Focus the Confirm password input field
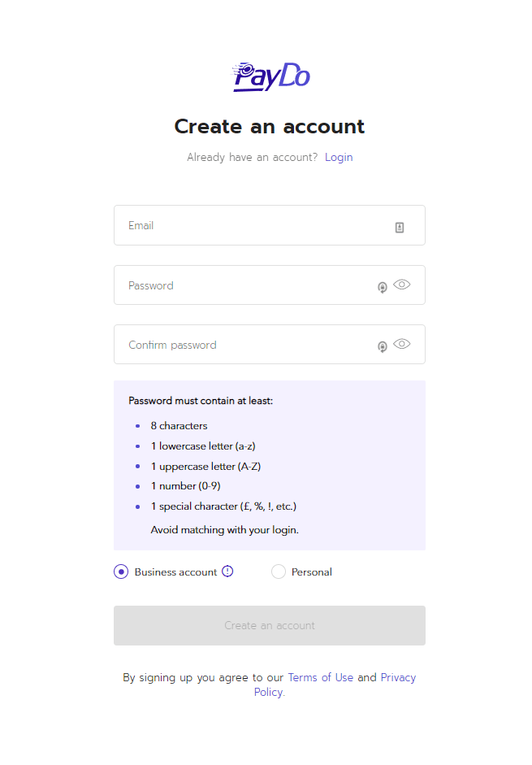The width and height of the screenshot is (532, 765). pyautogui.click(x=244, y=345)
